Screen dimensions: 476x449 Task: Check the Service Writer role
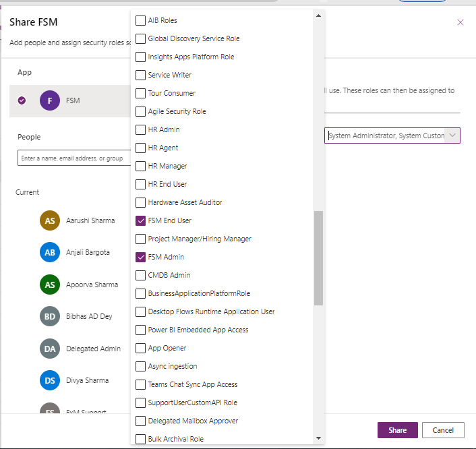coord(140,76)
